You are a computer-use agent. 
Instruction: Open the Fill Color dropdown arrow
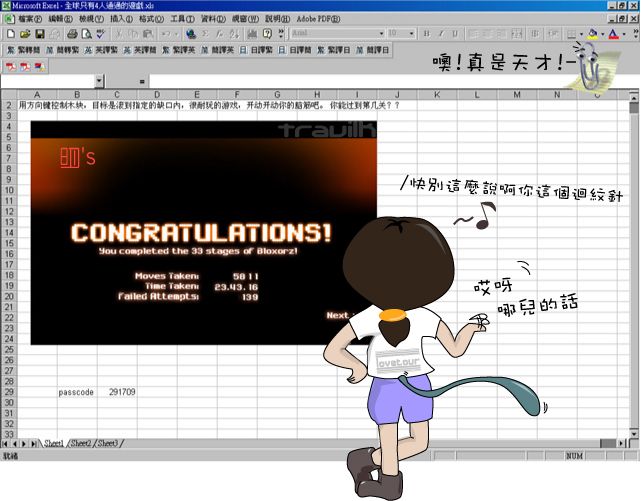[602, 34]
